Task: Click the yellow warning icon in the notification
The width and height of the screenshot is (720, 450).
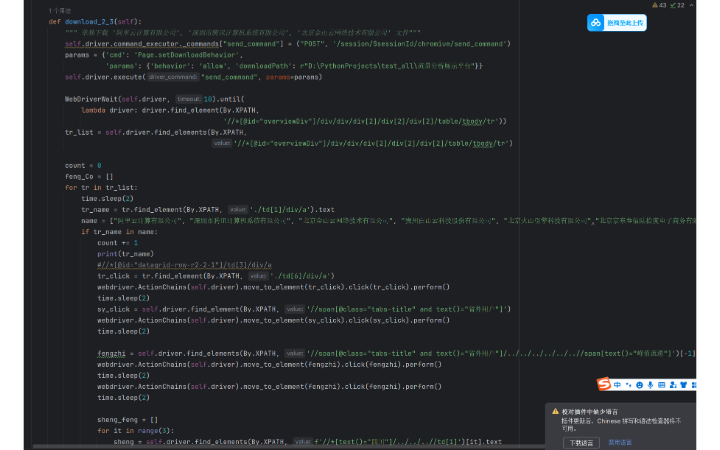Action: click(x=555, y=411)
